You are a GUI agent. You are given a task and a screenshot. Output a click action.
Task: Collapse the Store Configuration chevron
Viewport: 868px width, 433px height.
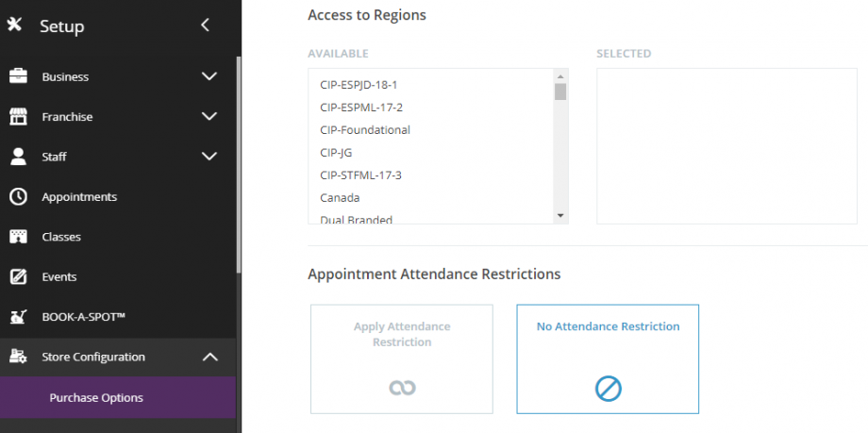pos(209,358)
